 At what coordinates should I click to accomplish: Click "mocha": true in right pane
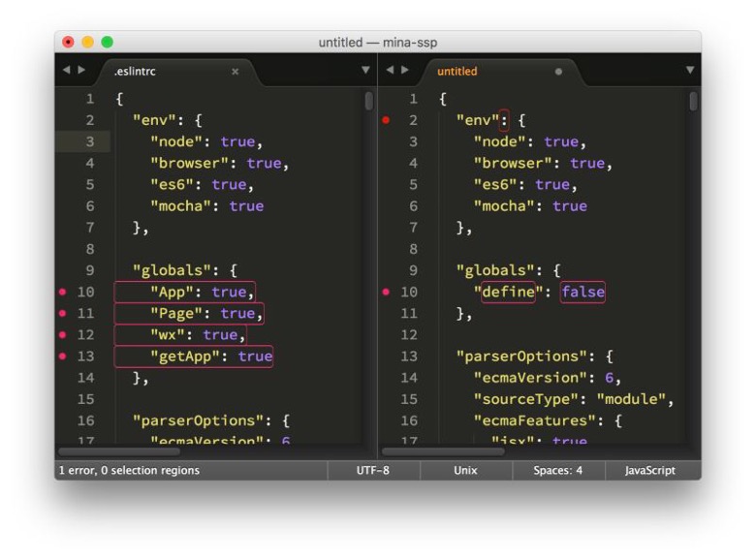click(530, 206)
